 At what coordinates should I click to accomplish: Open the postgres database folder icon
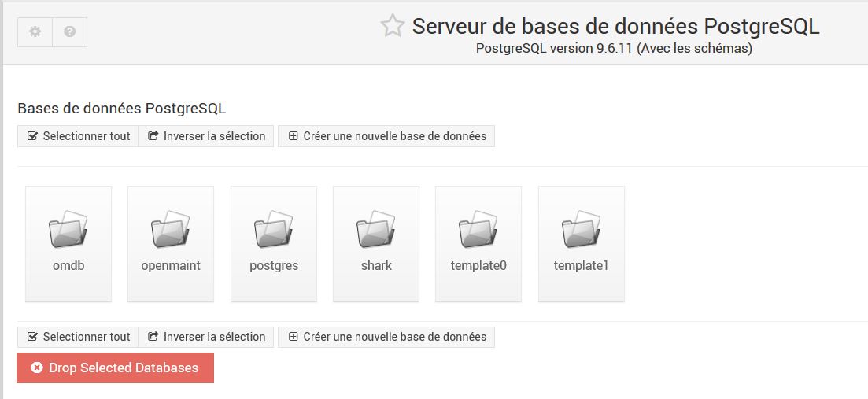click(274, 229)
